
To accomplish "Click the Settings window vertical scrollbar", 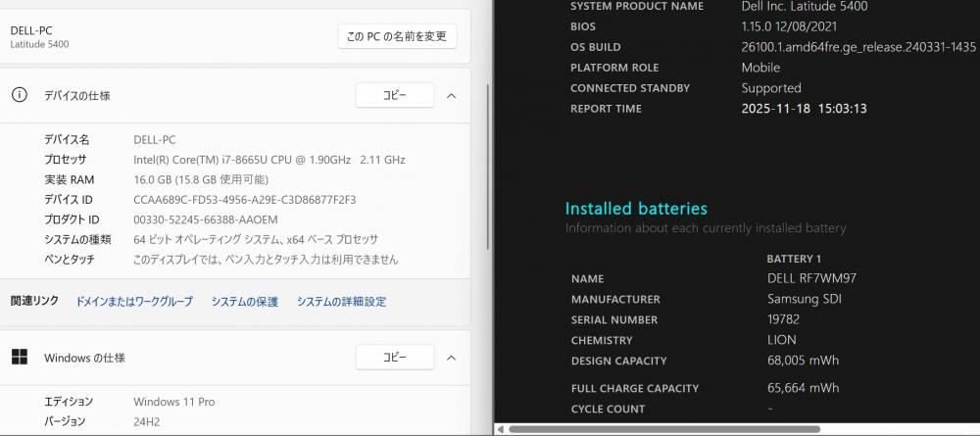I will point(487,168).
